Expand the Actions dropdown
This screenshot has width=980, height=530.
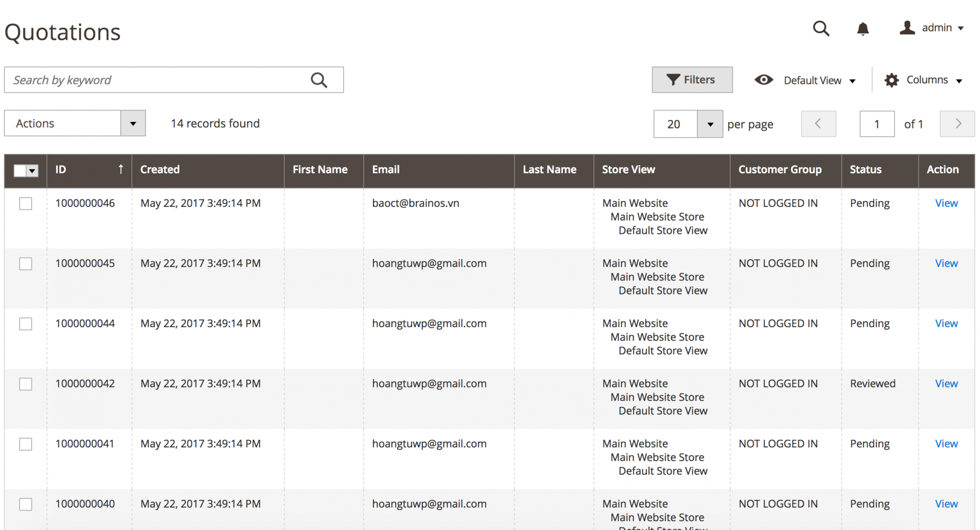(133, 124)
